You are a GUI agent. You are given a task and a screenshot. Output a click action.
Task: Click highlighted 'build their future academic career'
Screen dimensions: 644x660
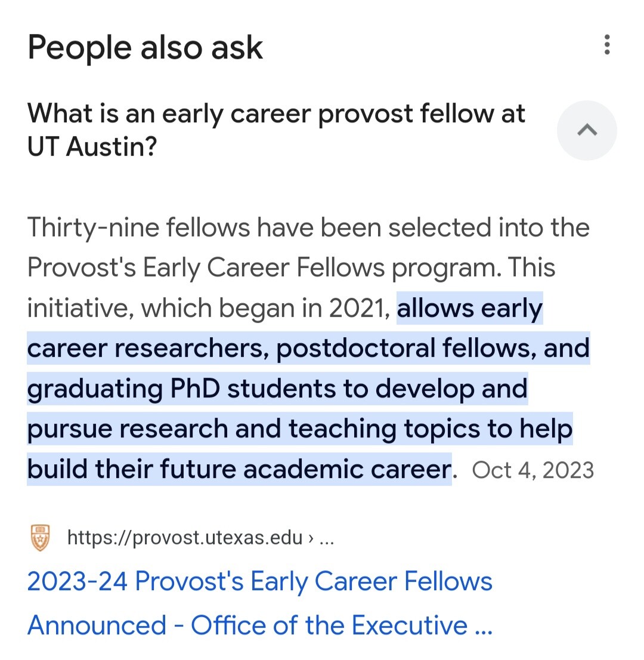click(239, 469)
